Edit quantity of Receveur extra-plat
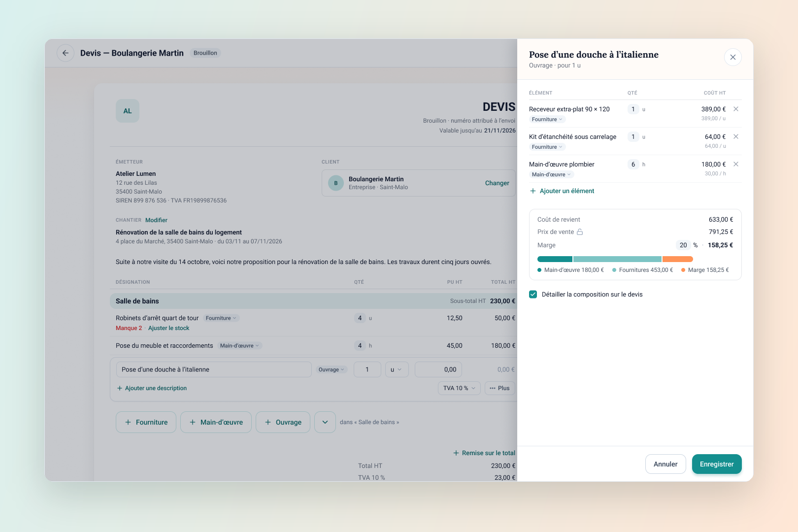 [x=633, y=109]
